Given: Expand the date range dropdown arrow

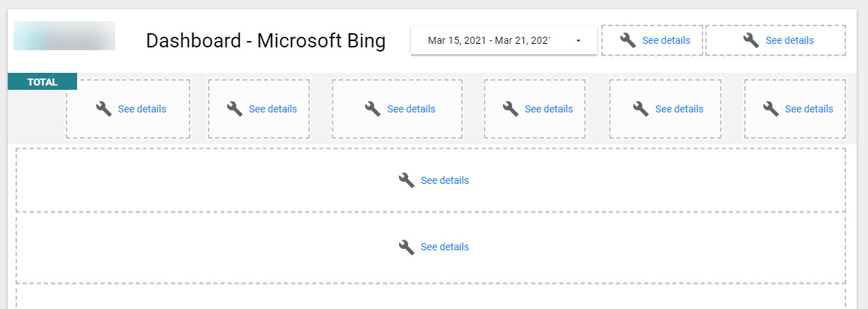Looking at the screenshot, I should click(x=578, y=41).
